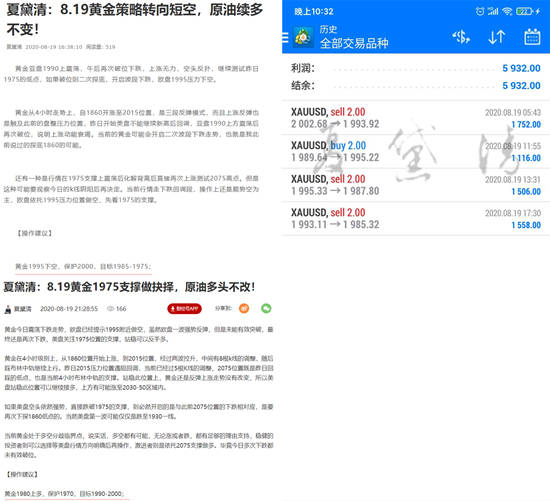Tap the 1 558.00 profit amount
550x501 pixels.
pos(526,225)
